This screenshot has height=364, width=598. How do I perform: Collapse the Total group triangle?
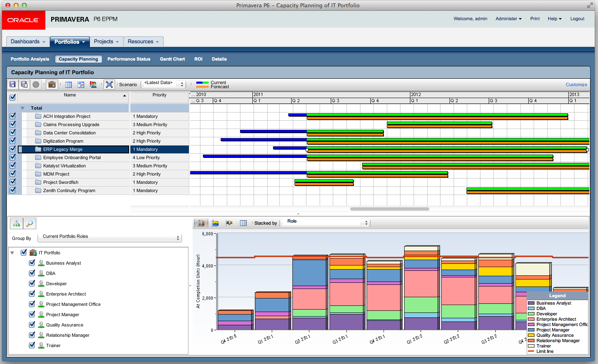(23, 108)
